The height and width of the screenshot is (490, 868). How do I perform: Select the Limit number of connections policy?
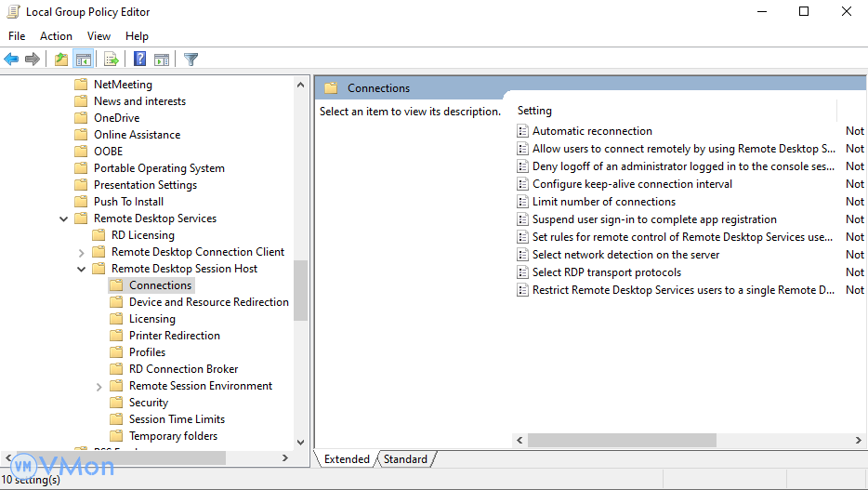(603, 202)
